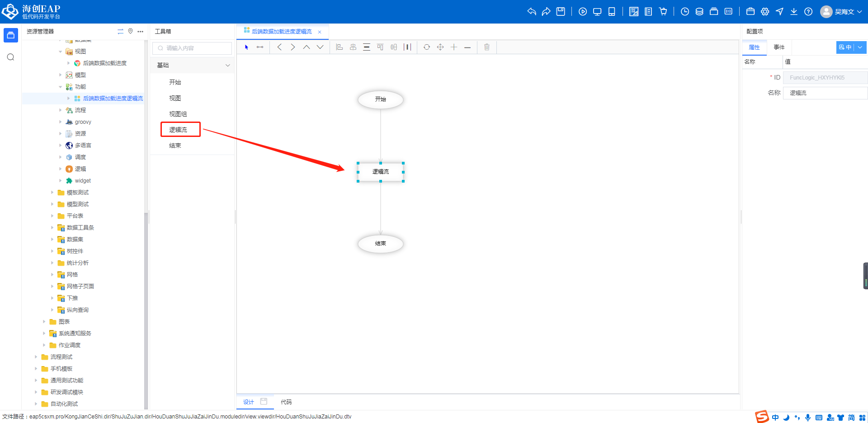Select the pointer arrow tool
This screenshot has height=423, width=868.
(x=246, y=47)
